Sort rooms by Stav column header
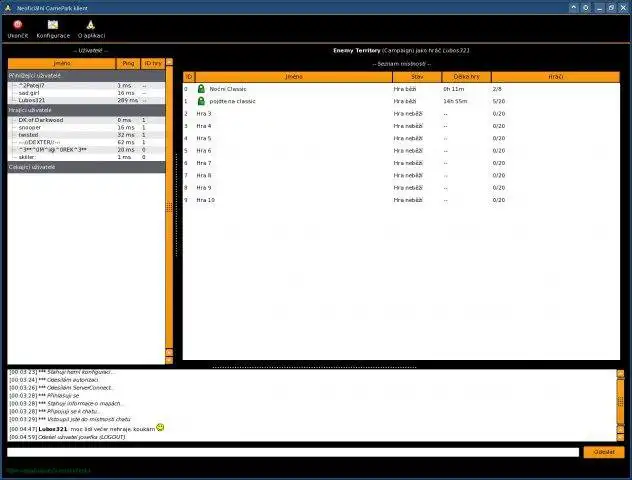Viewport: 632px width, 480px height. coord(417,77)
